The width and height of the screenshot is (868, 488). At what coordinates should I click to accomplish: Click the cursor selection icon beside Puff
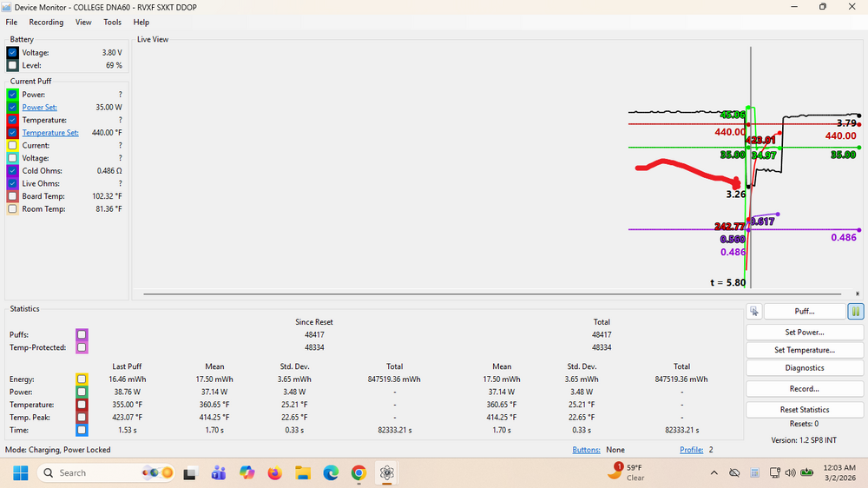[753, 311]
